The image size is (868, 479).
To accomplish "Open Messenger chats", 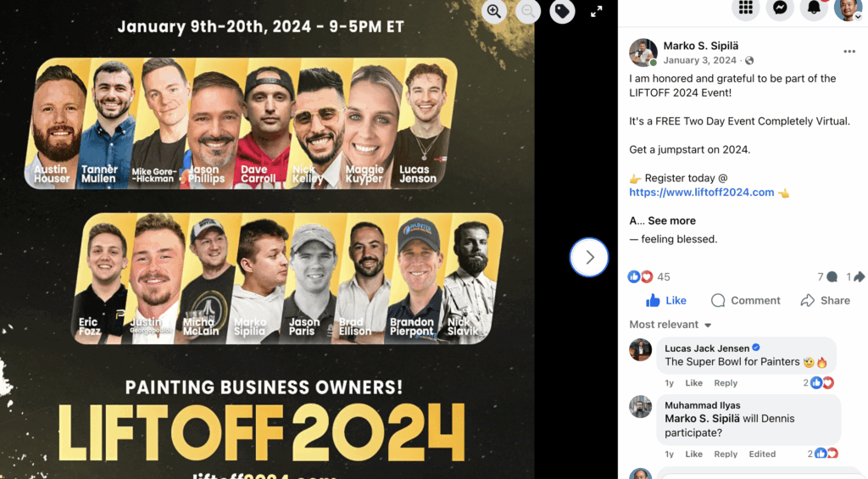I will 780,8.
